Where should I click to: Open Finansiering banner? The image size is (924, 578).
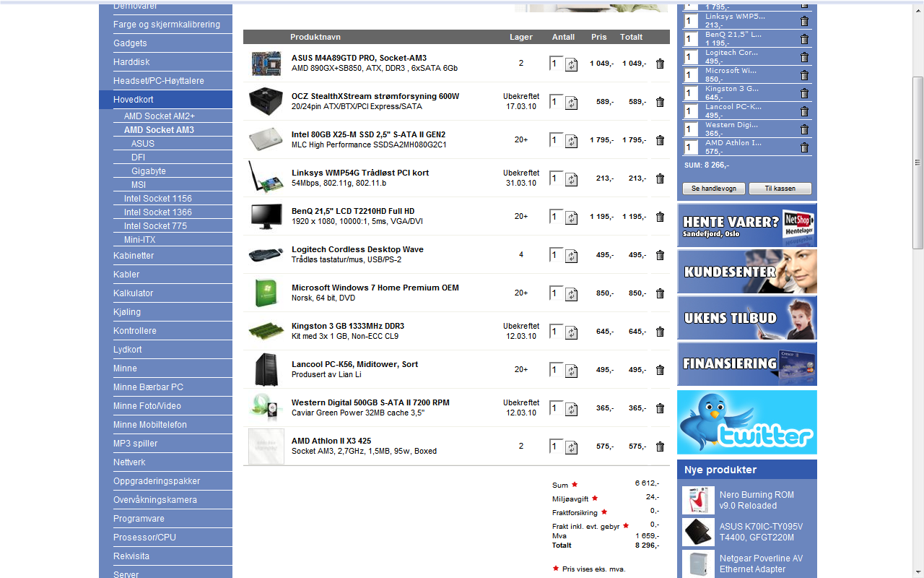click(x=747, y=364)
